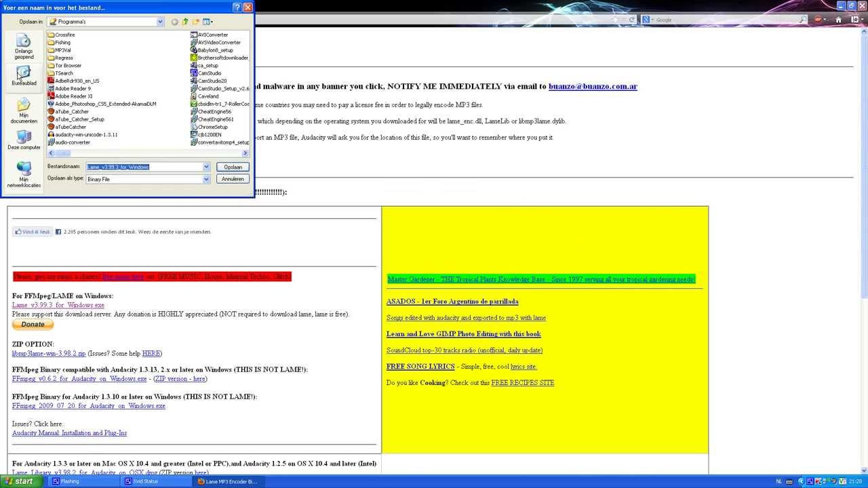Switch to Lame MP3 Encoder taskbar window
The width and height of the screenshot is (868, 488).
click(231, 481)
